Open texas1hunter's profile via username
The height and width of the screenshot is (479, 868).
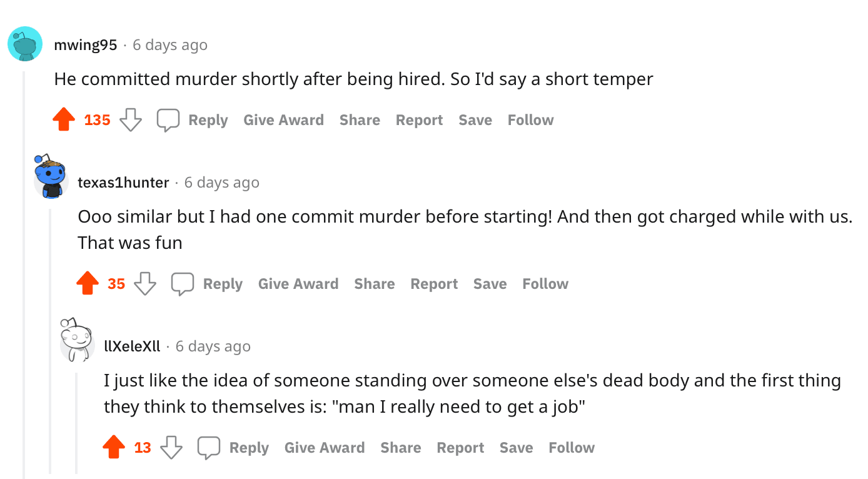tap(123, 183)
